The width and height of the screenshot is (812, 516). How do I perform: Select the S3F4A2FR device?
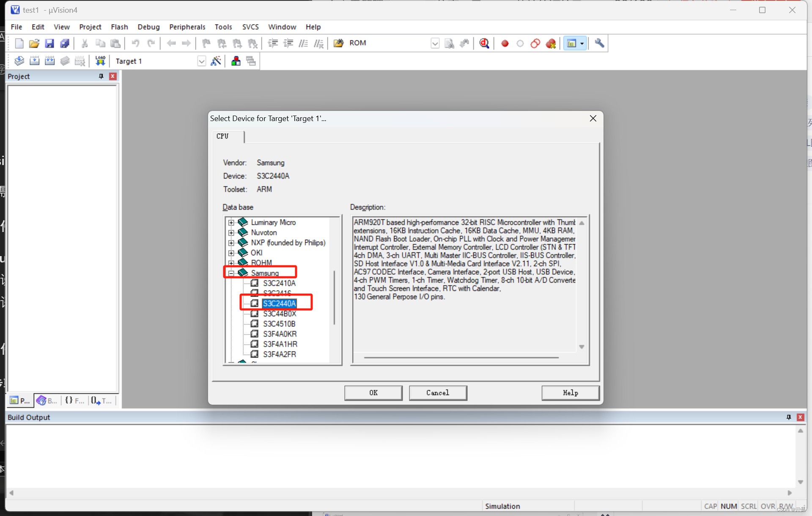(x=280, y=354)
